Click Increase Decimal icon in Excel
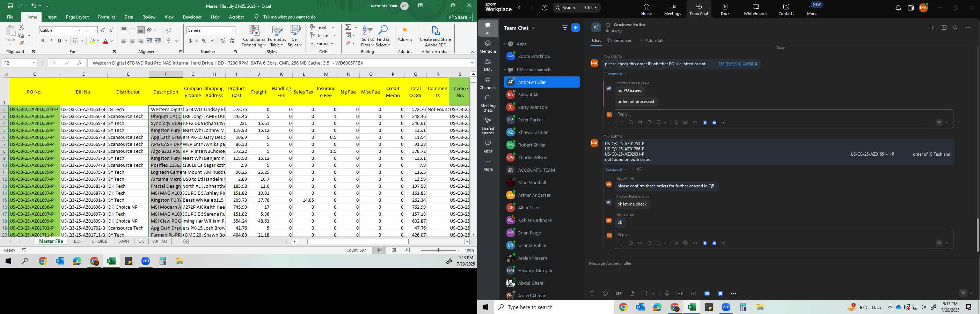Viewport: 980px width, 314px height. pyautogui.click(x=223, y=41)
